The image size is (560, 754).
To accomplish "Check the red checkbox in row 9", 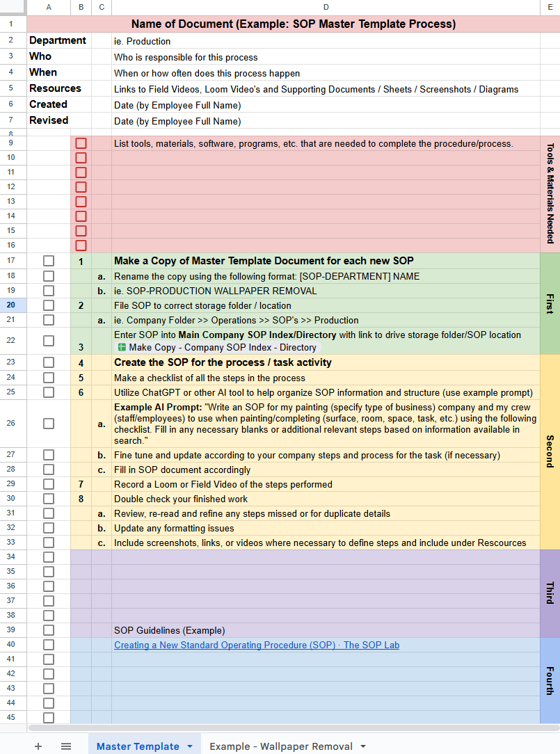I will click(81, 143).
